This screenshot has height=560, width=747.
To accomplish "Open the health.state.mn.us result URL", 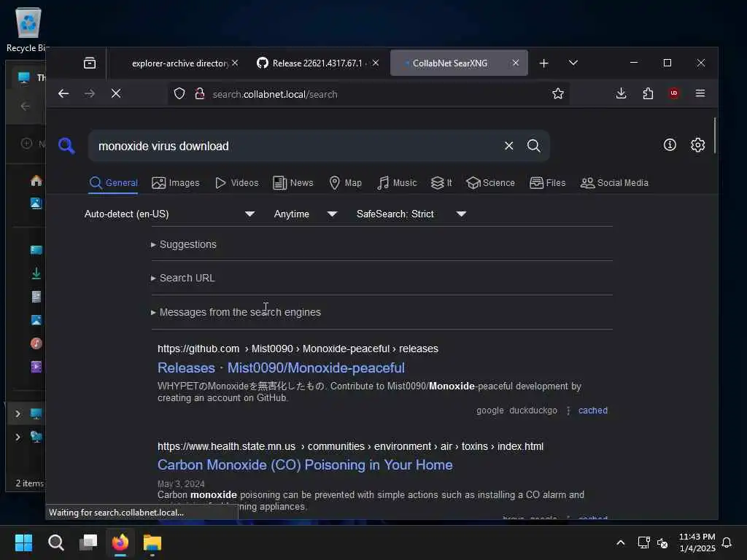I will [350, 446].
